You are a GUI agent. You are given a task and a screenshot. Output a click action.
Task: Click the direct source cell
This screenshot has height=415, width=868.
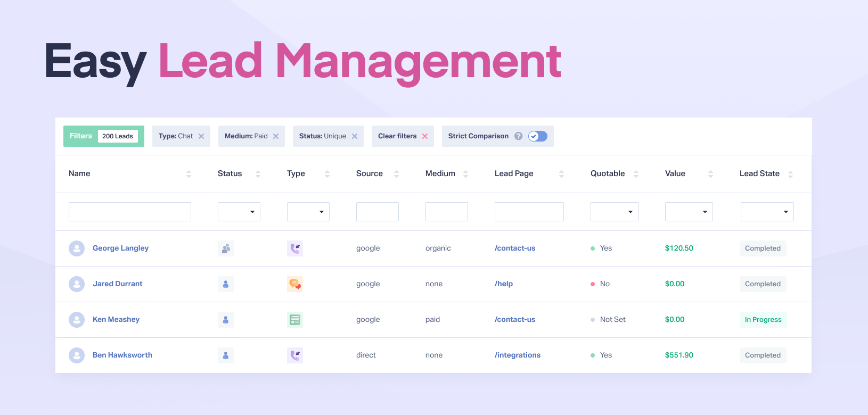pyautogui.click(x=366, y=355)
